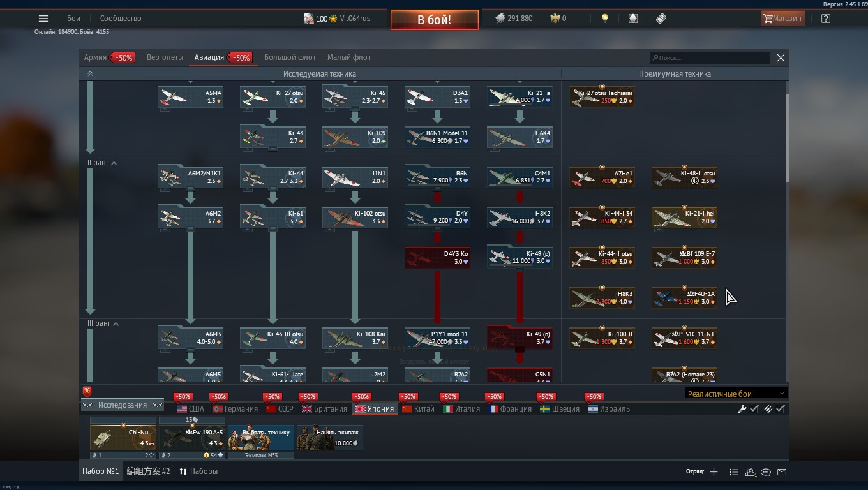
Task: Select the A5M4 aircraft card
Action: click(x=190, y=97)
